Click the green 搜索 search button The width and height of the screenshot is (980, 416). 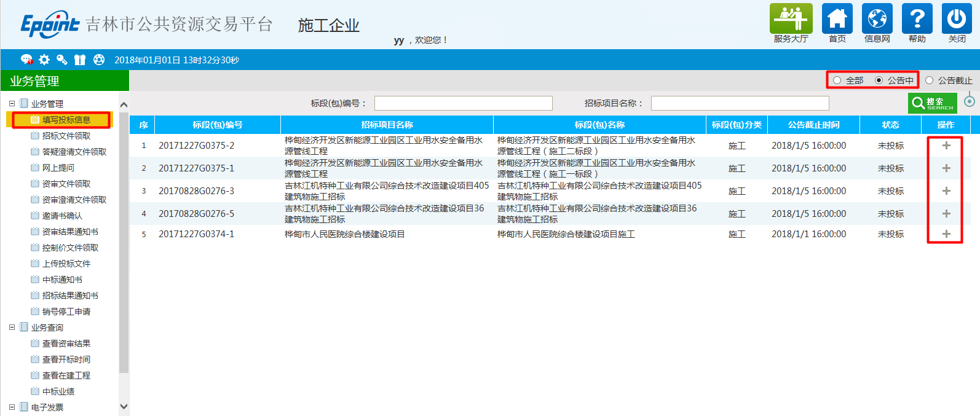tap(932, 103)
